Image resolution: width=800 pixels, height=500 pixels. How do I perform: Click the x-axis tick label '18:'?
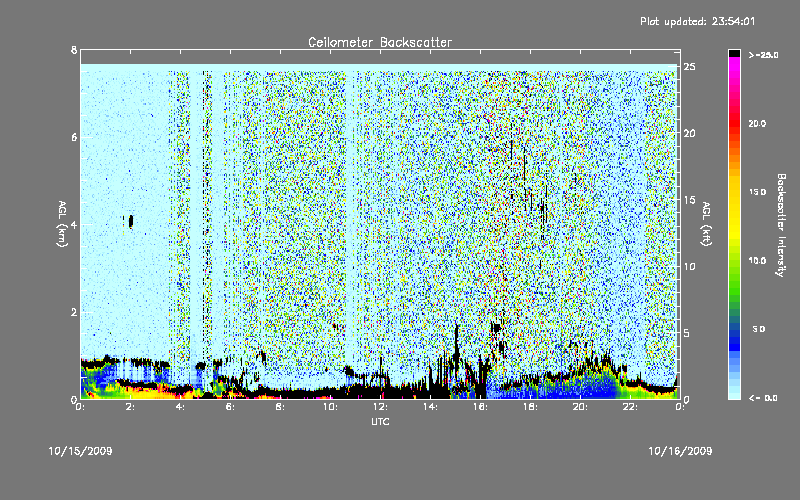click(x=530, y=407)
